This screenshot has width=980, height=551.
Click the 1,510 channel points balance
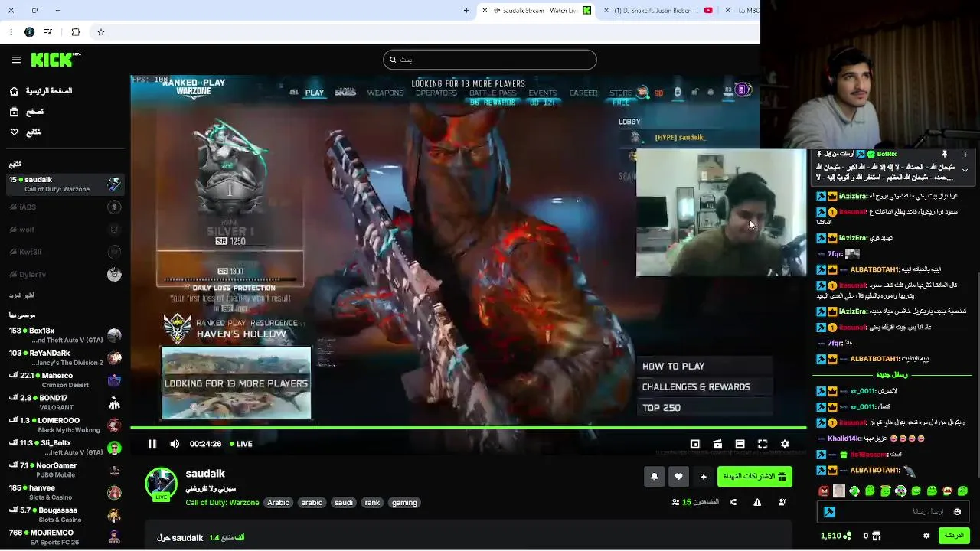[x=835, y=536]
